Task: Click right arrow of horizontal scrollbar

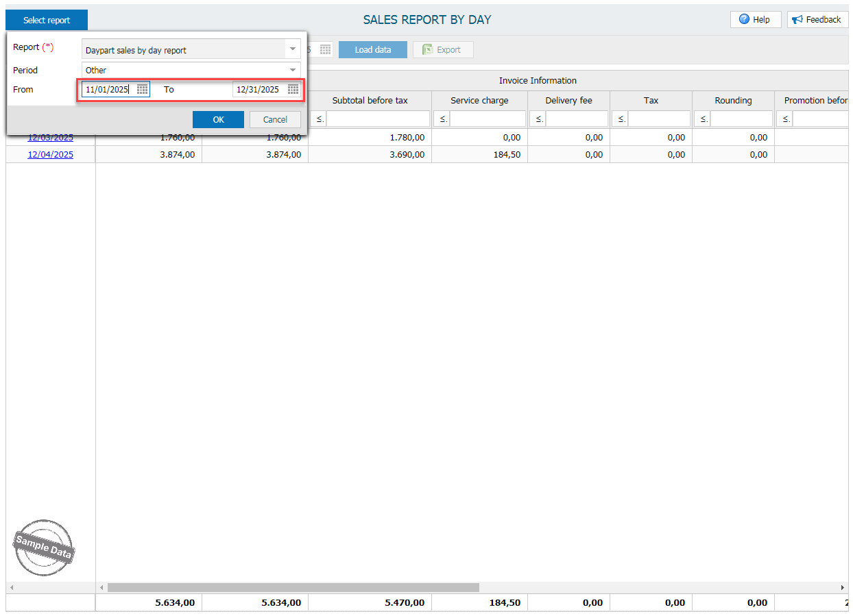Action: [843, 588]
